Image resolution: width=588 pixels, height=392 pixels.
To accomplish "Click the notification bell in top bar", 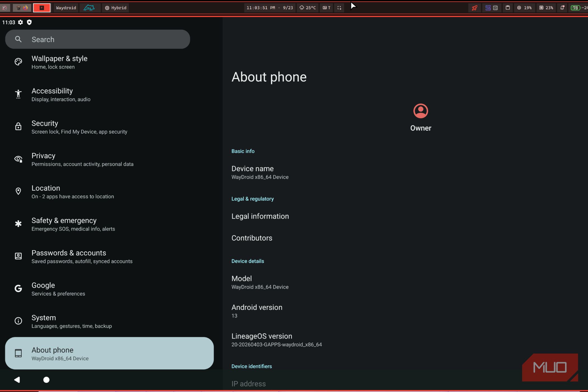I will click(x=562, y=8).
